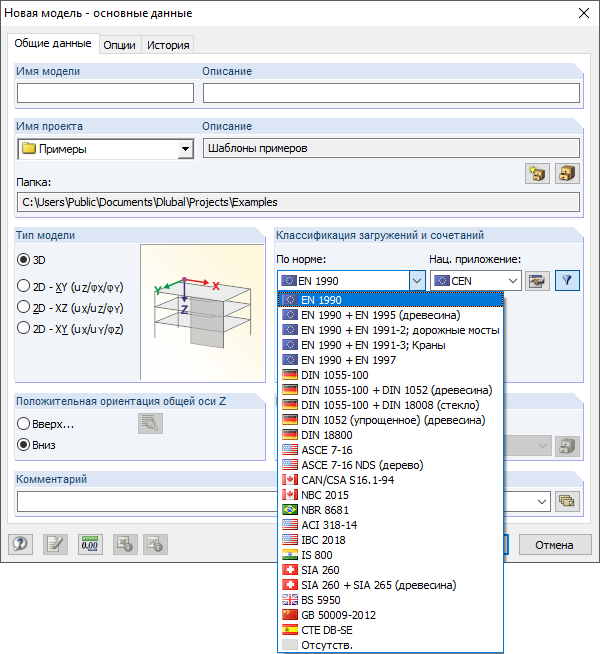Select EN 1990 + EN 1997 option
Screen dimensions: 600x654
(x=391, y=360)
